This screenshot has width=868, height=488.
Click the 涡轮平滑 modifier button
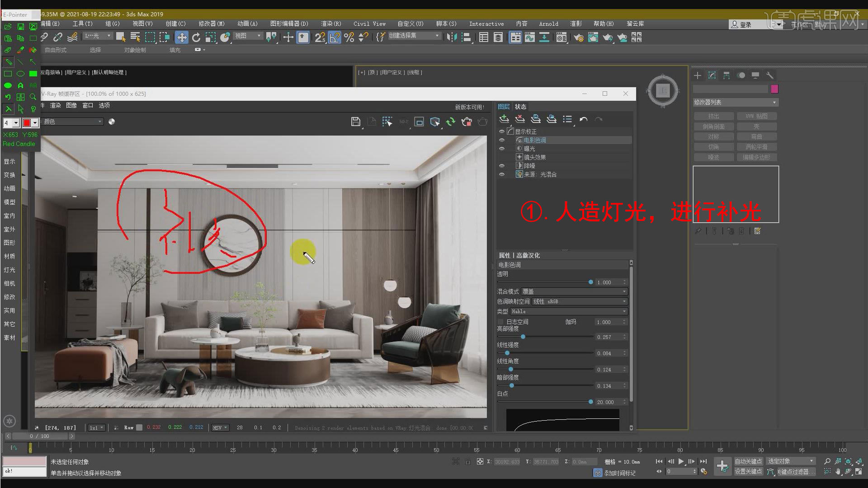click(x=757, y=147)
